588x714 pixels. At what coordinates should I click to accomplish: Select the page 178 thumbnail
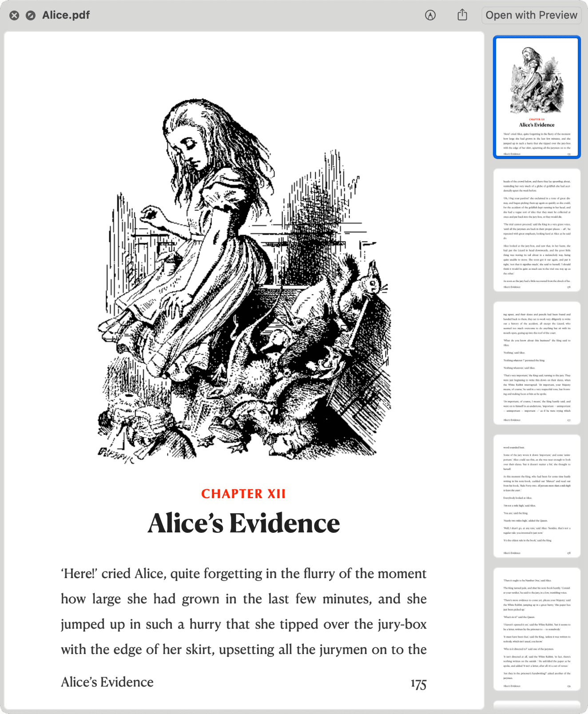(537, 496)
